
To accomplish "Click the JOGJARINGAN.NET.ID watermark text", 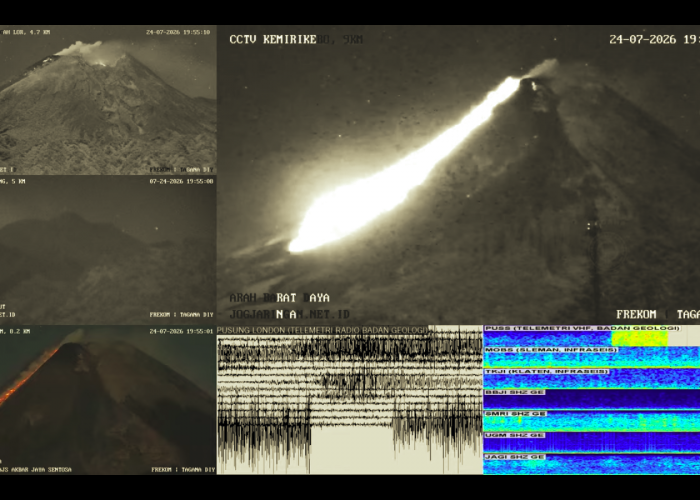I will click(289, 315).
